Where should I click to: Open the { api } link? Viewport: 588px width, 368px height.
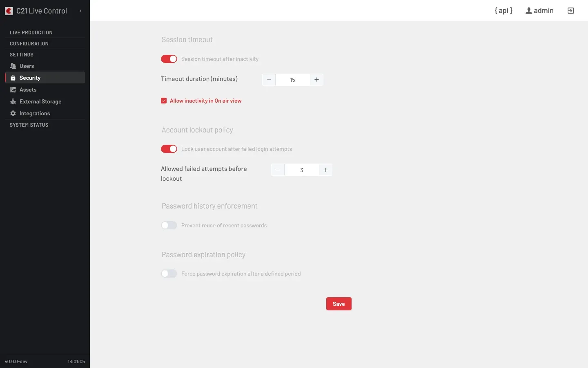tap(503, 11)
